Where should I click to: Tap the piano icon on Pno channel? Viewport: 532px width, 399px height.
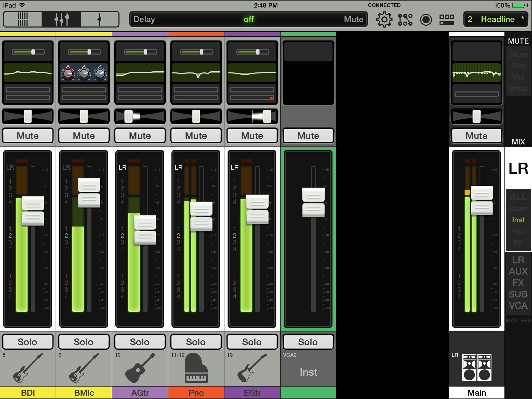196,368
